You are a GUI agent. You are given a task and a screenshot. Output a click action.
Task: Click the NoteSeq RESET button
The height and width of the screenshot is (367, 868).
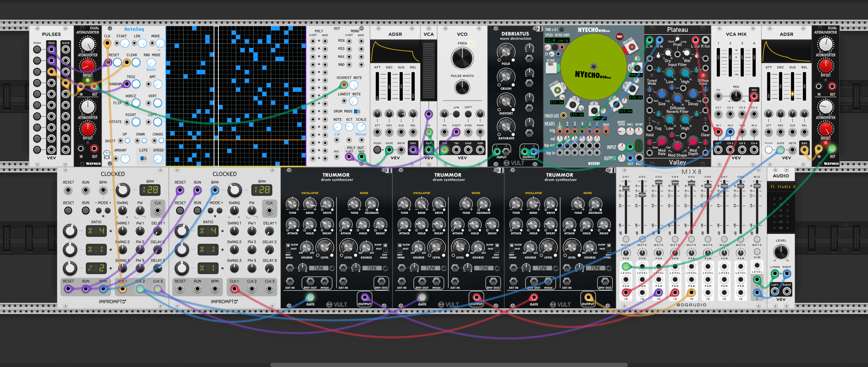(x=117, y=62)
